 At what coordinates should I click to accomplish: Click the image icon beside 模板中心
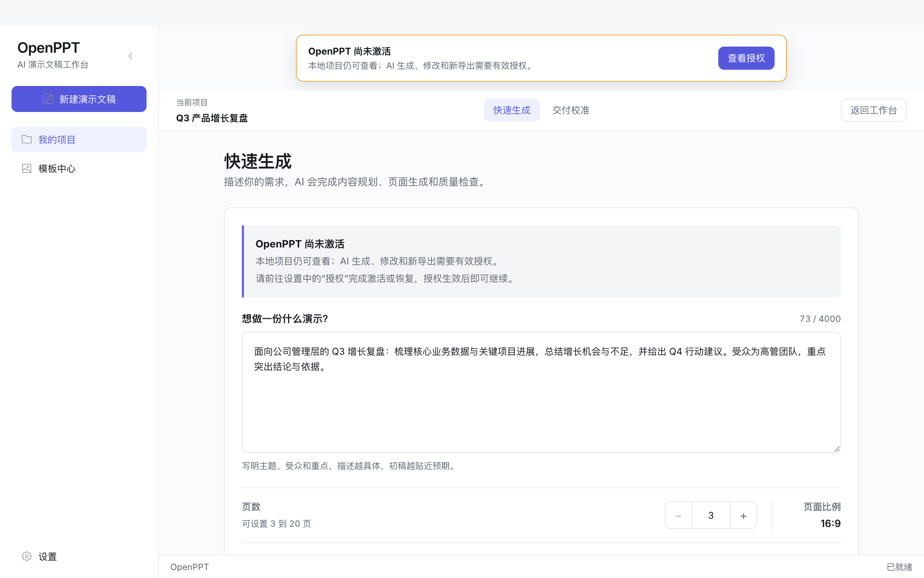[x=27, y=169]
